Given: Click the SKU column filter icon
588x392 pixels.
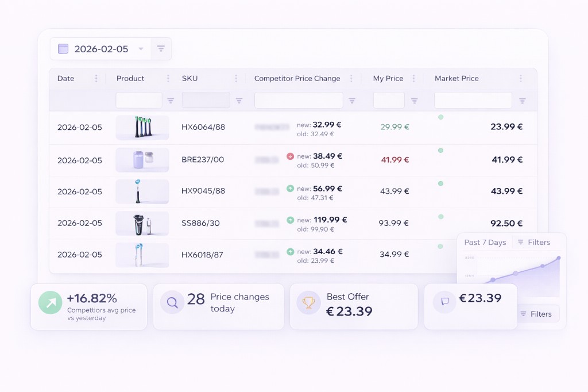Looking at the screenshot, I should [239, 101].
